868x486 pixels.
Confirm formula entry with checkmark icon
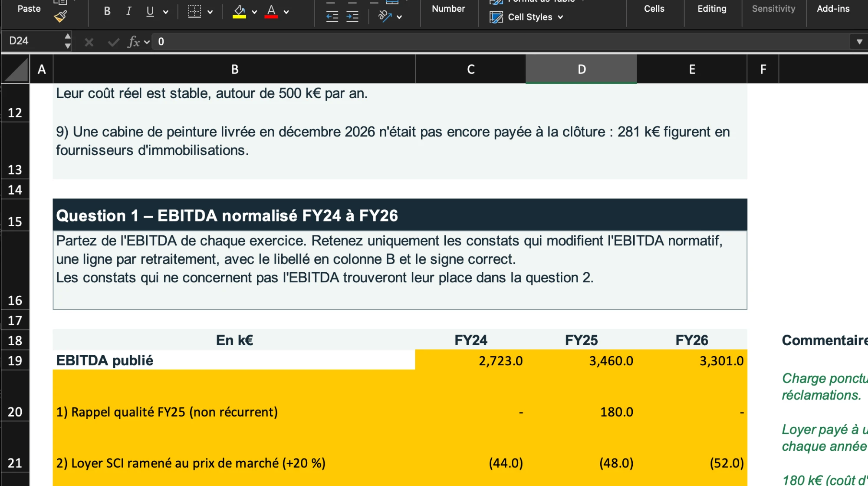coord(114,42)
